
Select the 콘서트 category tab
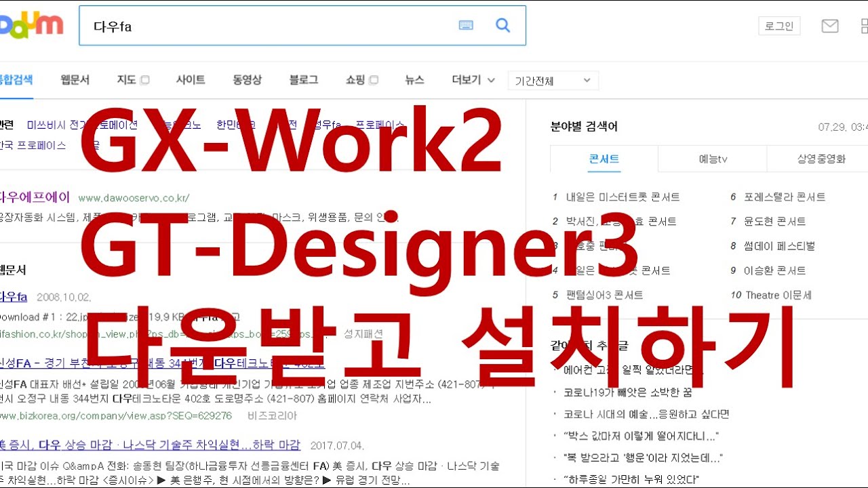click(604, 159)
